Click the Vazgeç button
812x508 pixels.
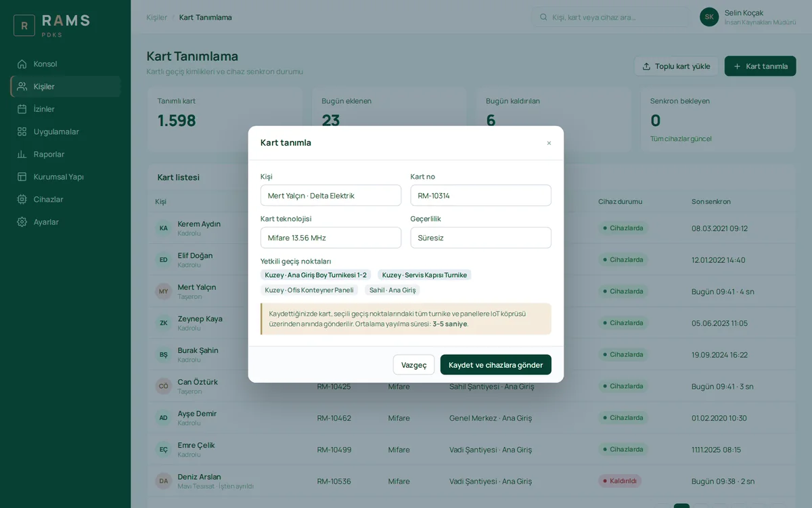[x=414, y=365]
